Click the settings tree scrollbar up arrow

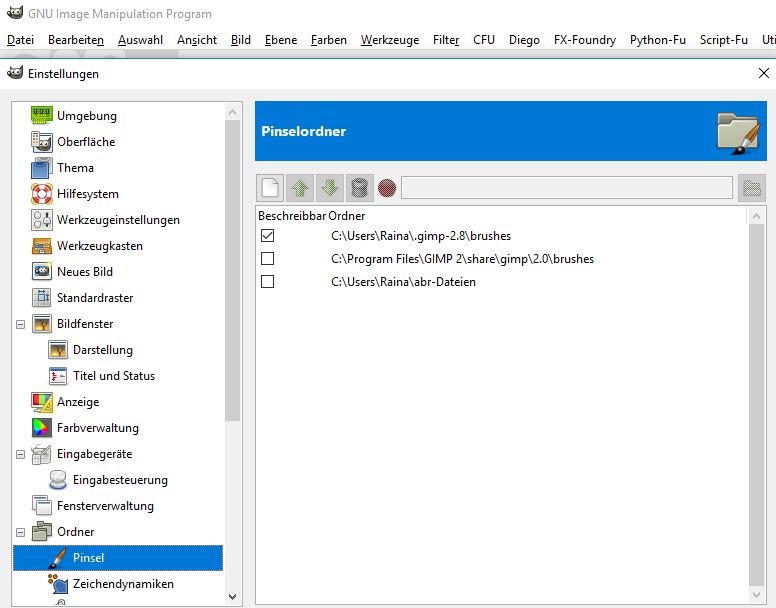[233, 113]
